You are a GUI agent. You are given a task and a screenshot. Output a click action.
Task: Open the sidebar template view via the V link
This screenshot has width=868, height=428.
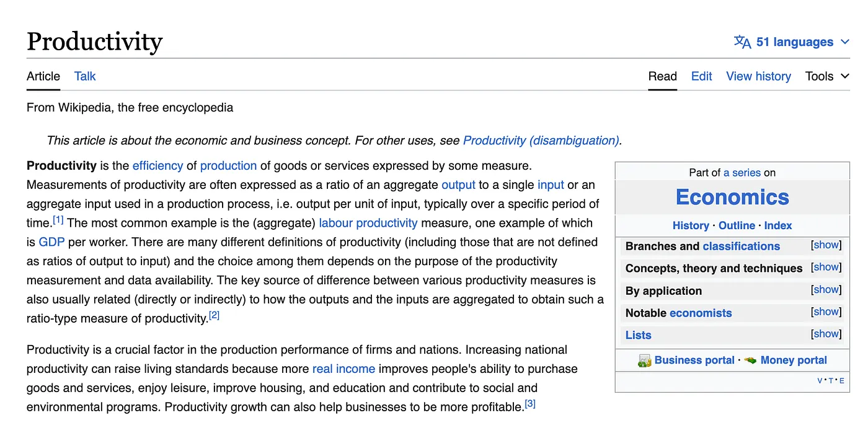point(819,381)
